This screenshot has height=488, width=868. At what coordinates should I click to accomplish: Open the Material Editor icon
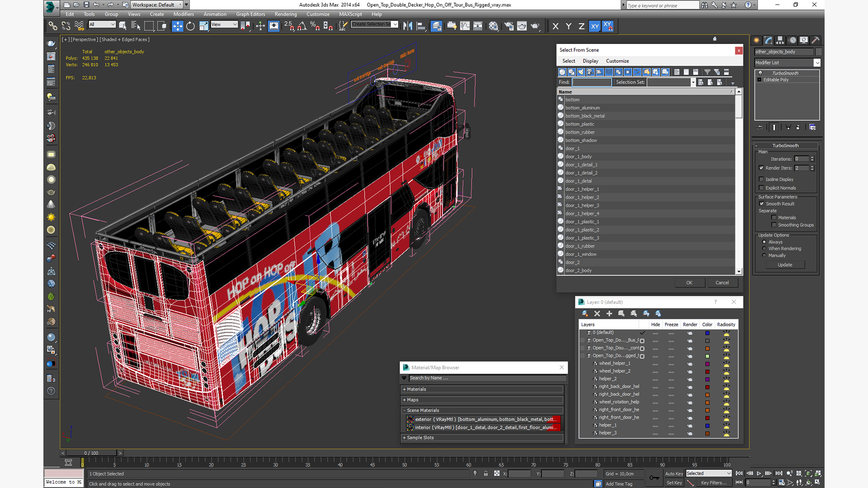click(x=493, y=26)
